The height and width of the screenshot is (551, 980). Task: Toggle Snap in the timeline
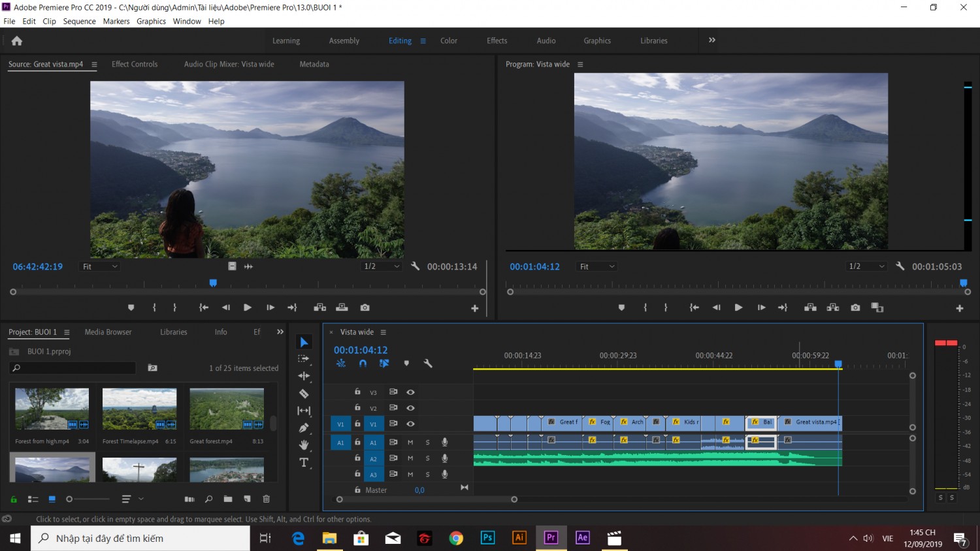point(363,364)
